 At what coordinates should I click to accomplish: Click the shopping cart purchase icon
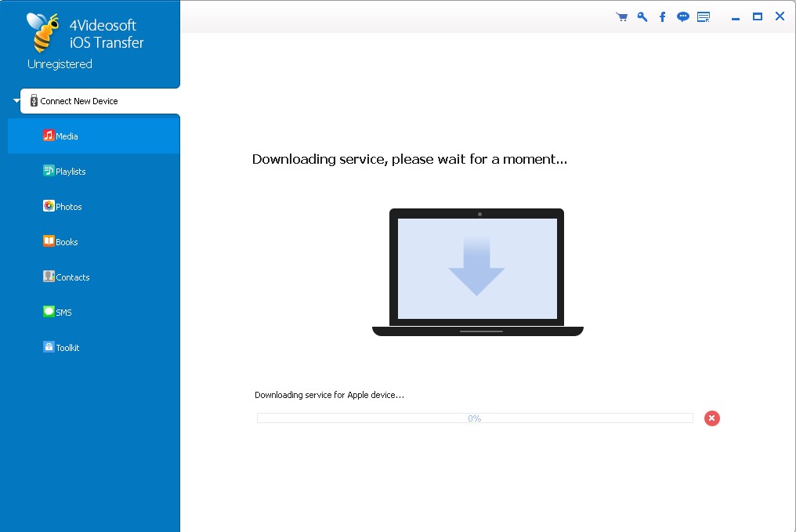point(622,17)
